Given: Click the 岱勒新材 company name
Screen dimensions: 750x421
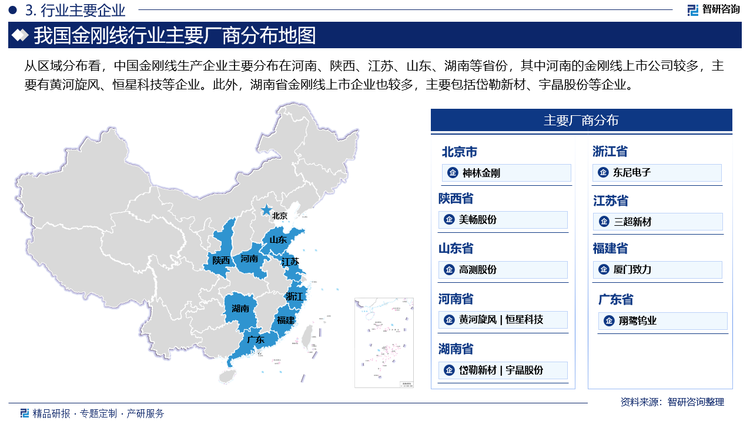Looking at the screenshot, I should click(478, 370).
